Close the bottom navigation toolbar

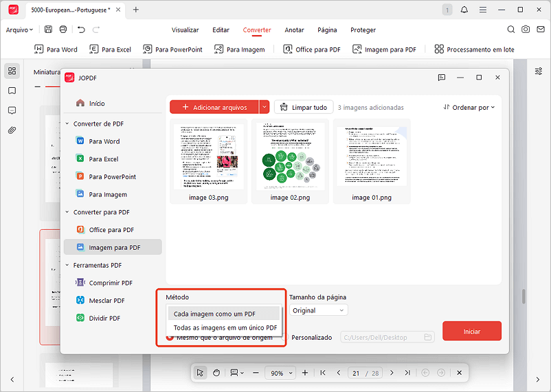point(460,373)
